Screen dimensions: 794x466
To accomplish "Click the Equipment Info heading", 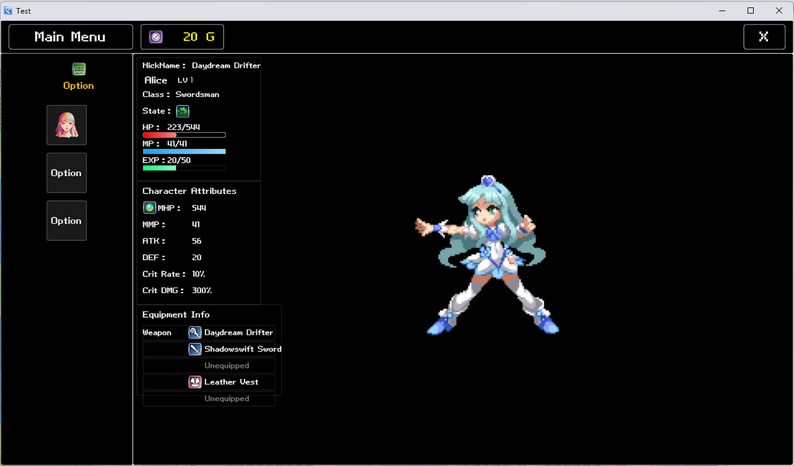I will point(176,315).
